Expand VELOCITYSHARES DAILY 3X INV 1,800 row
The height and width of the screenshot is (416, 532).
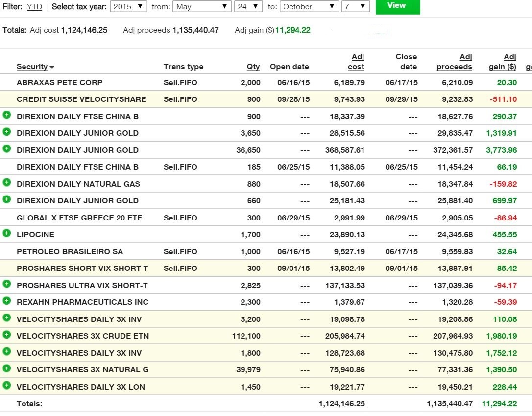[x=6, y=351]
